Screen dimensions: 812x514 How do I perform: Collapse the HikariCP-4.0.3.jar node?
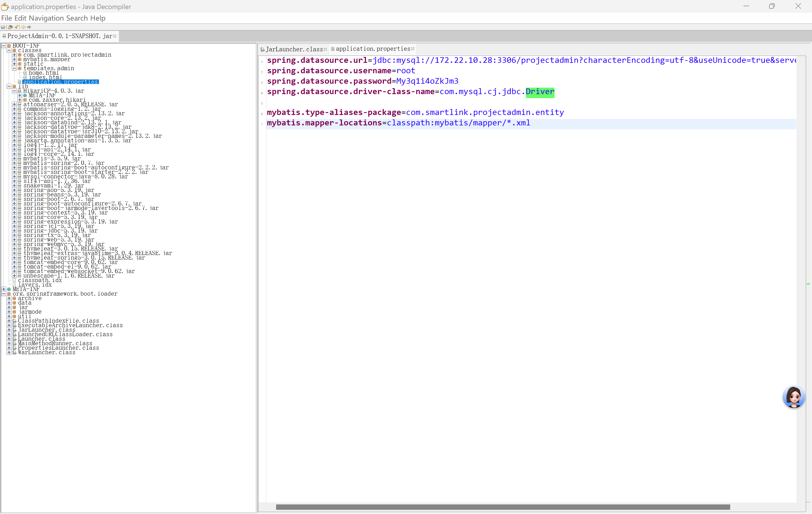[x=14, y=91]
